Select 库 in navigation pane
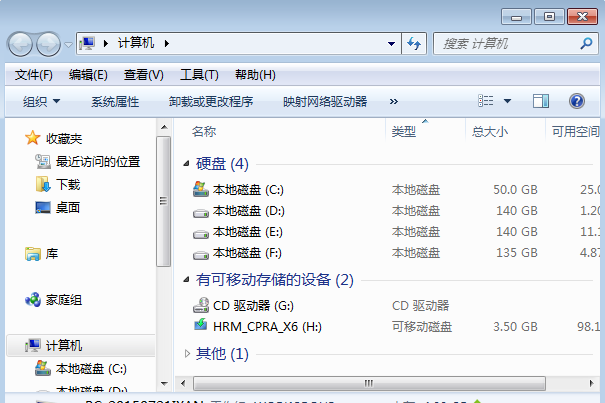This screenshot has width=605, height=403. click(x=52, y=254)
